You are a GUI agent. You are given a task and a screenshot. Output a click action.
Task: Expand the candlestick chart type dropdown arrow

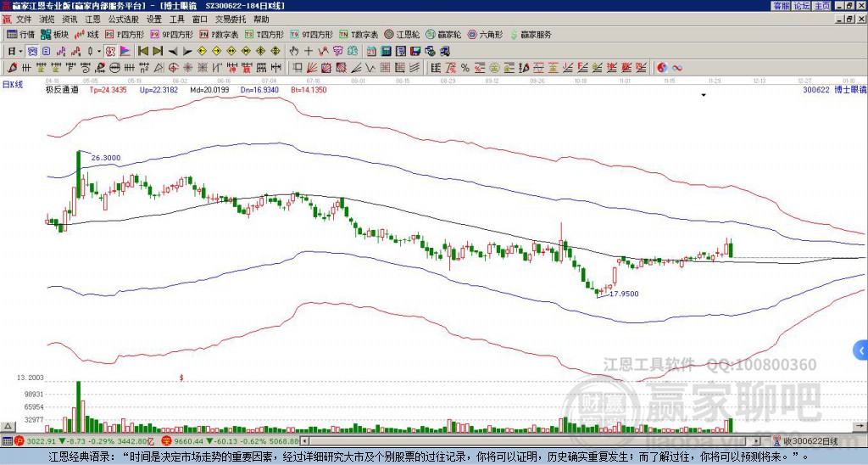[99, 51]
